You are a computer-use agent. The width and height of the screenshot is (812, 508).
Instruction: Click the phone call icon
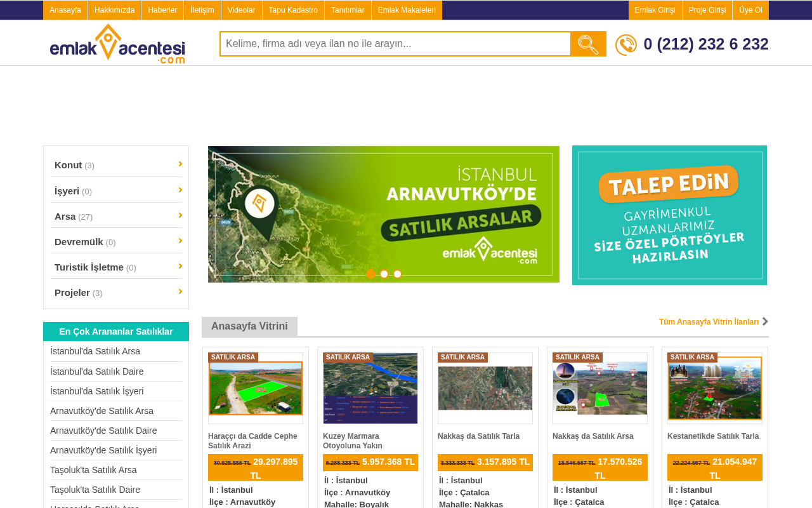[x=626, y=44]
